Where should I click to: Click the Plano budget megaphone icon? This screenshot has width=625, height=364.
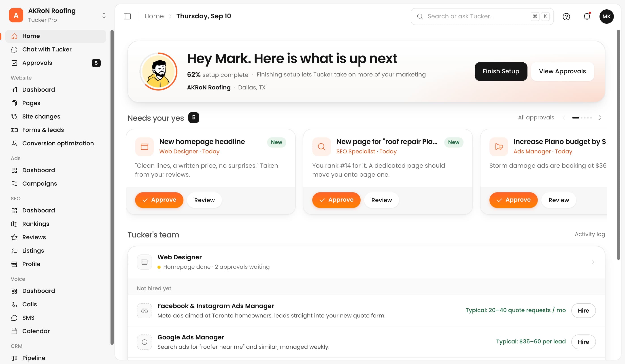point(499,146)
